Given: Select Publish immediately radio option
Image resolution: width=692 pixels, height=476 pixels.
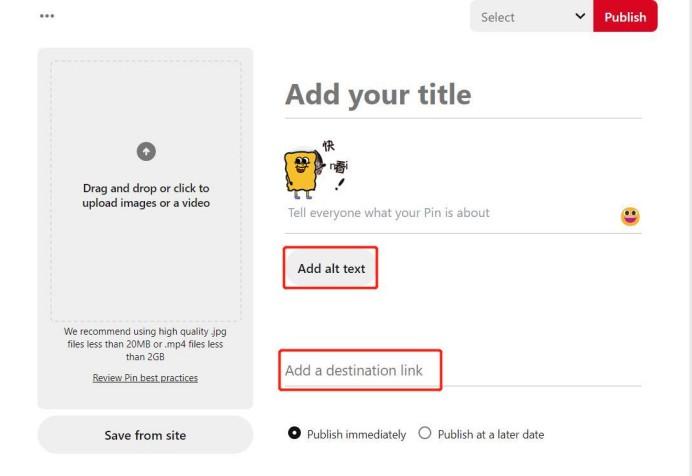Looking at the screenshot, I should point(294,433).
